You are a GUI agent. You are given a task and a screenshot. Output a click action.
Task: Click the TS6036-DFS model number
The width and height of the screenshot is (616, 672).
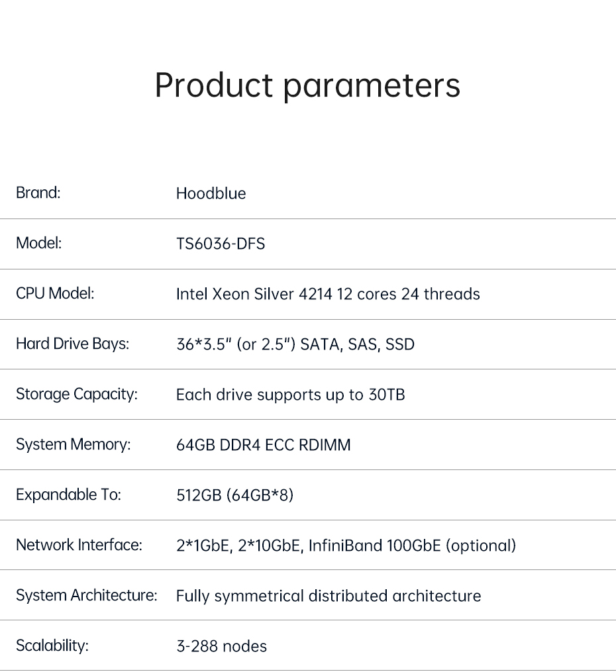click(220, 244)
